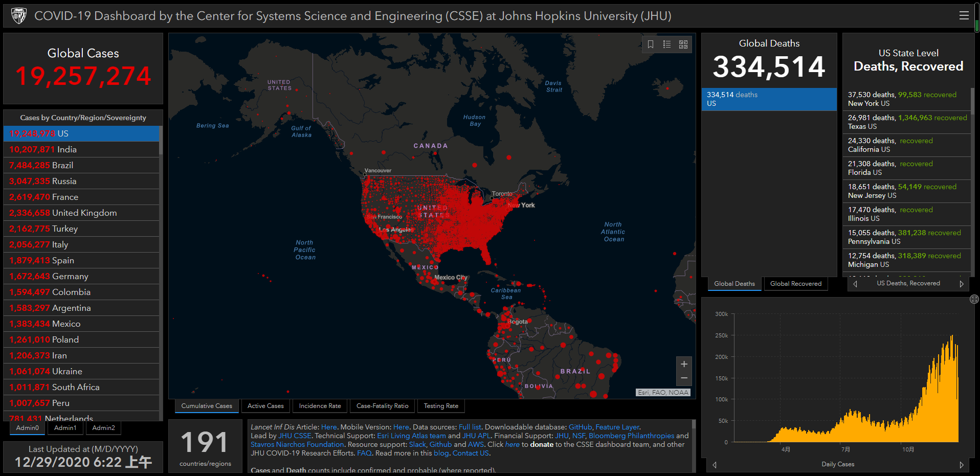Open the basemap gallery grid icon

tap(683, 44)
